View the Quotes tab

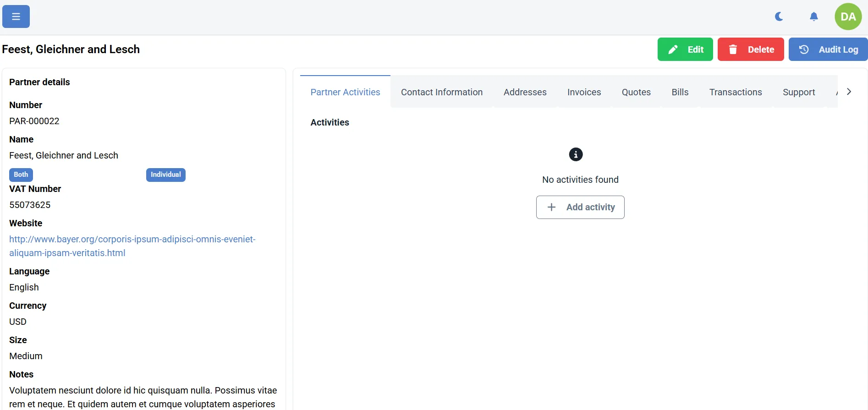(636, 92)
